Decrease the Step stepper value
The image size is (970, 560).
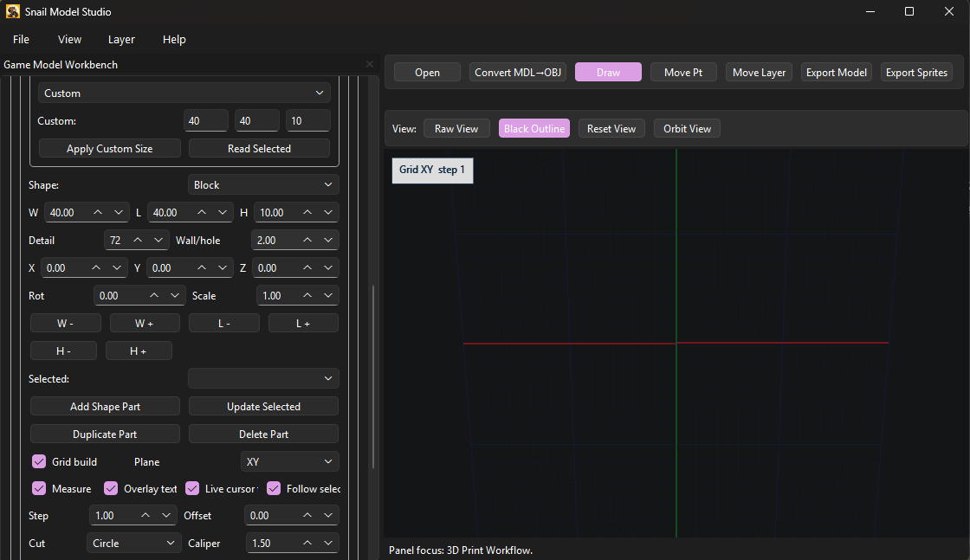coord(165,516)
